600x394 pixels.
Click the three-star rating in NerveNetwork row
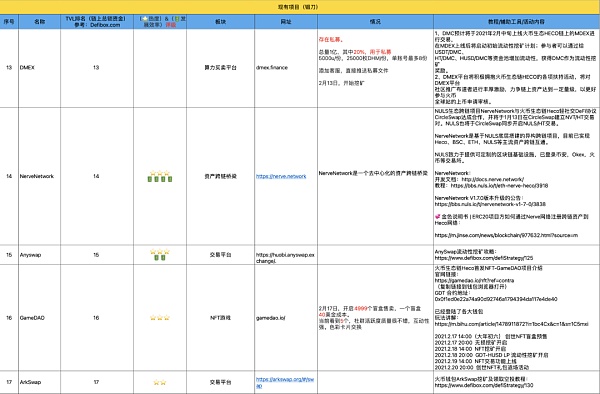(160, 173)
